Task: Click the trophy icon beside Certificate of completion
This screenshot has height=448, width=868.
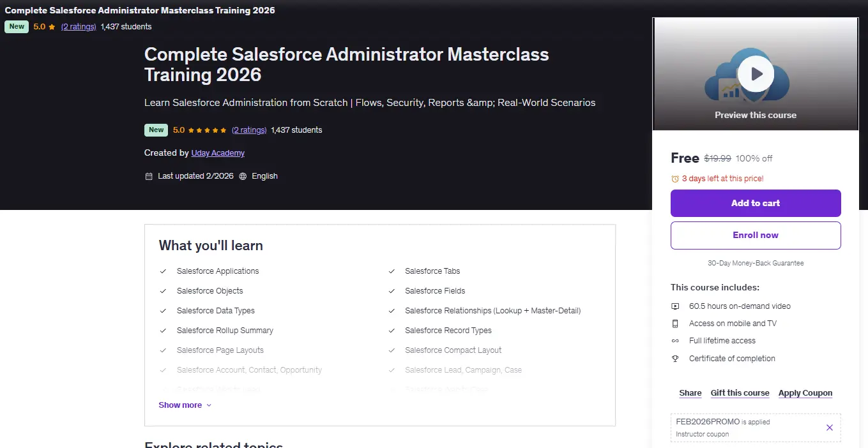Action: 675,359
